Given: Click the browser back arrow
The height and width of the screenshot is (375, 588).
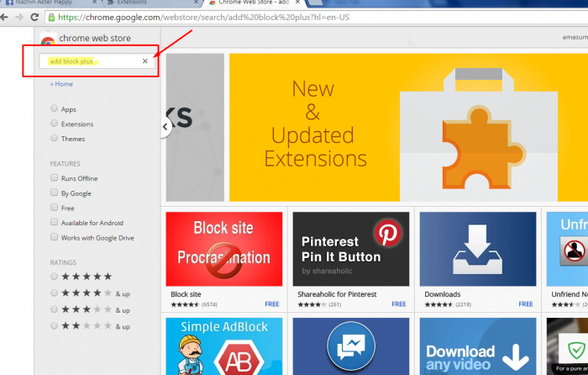Looking at the screenshot, I should point(3,18).
